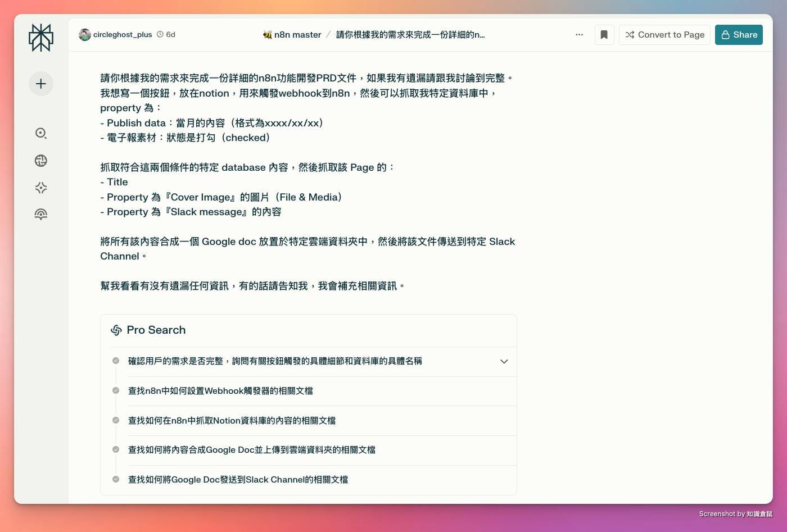Click Convert to Page button
The height and width of the screenshot is (532, 787).
point(665,35)
